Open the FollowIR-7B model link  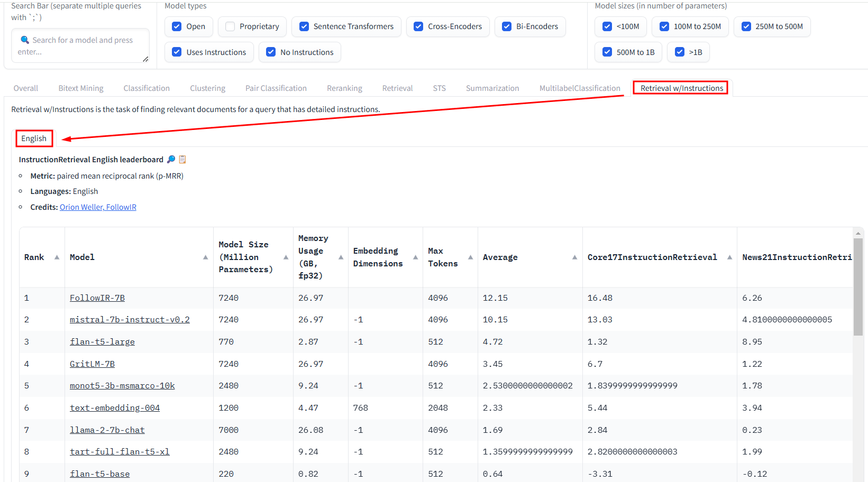[97, 298]
